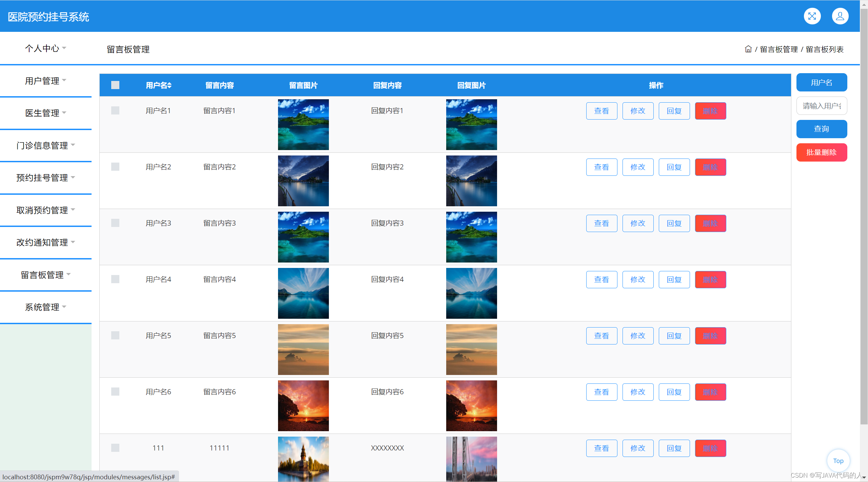
Task: Check the checkbox for the 111 row
Action: 115,448
